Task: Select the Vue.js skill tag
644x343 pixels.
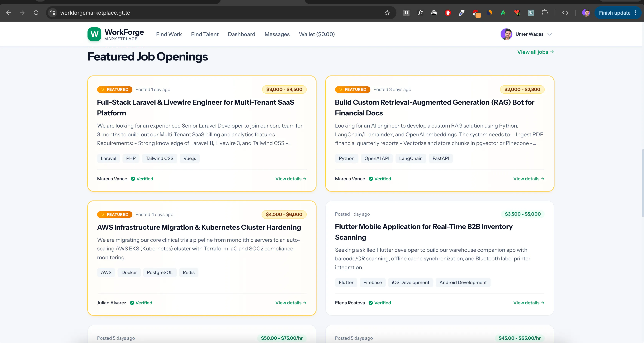Action: 190,158
